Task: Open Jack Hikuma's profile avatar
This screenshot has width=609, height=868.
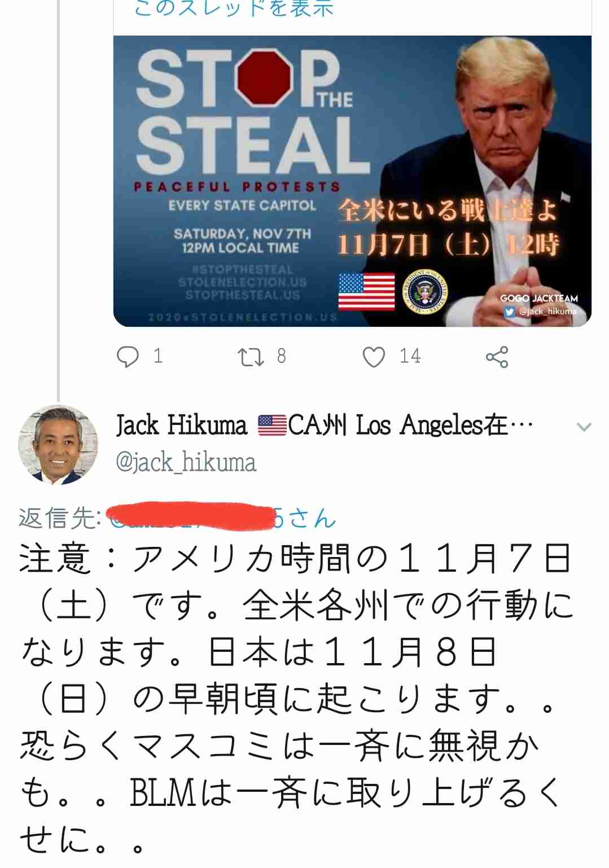Action: point(58,445)
